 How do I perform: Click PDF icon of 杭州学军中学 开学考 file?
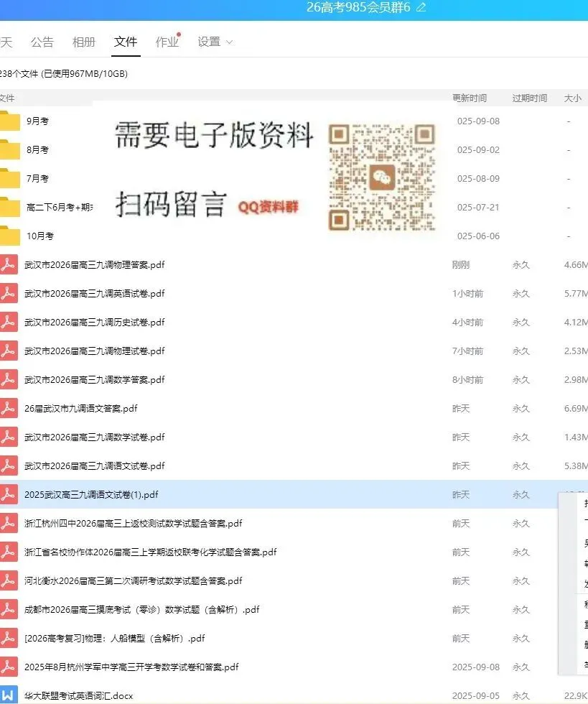[9, 667]
